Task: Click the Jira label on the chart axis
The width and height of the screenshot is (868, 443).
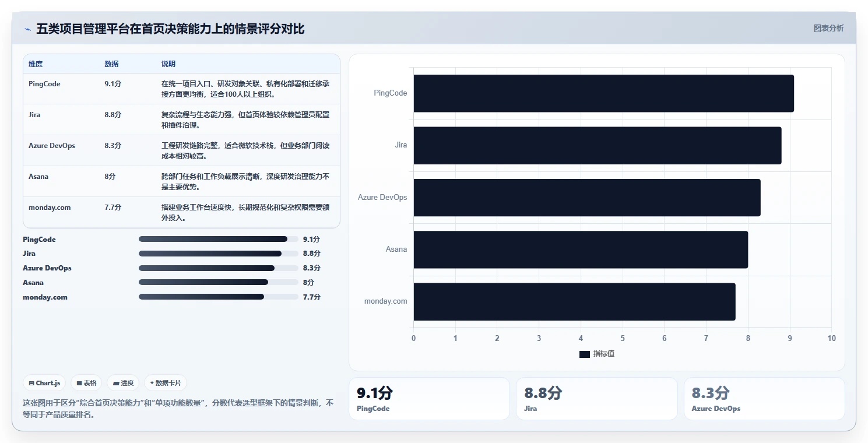Action: pos(401,145)
